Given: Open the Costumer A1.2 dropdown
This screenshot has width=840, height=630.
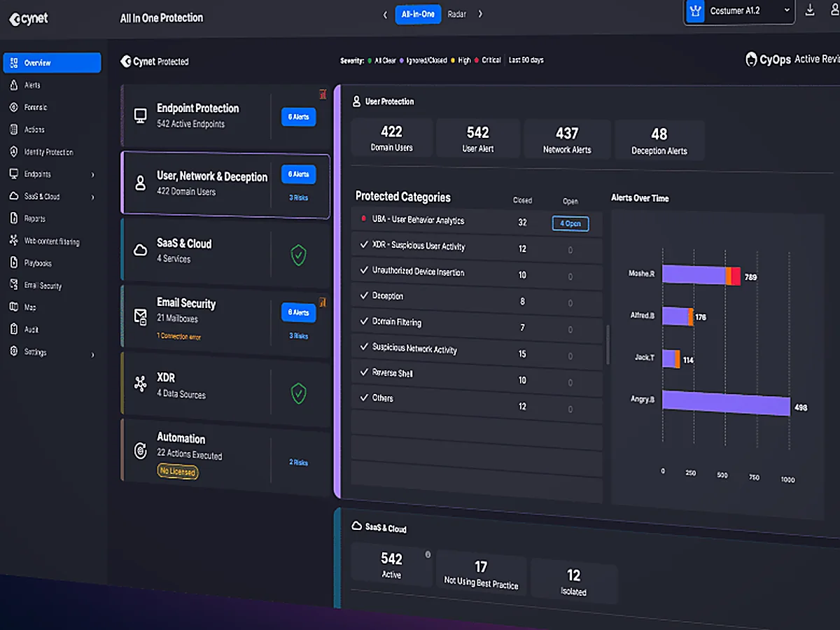Looking at the screenshot, I should click(739, 10).
